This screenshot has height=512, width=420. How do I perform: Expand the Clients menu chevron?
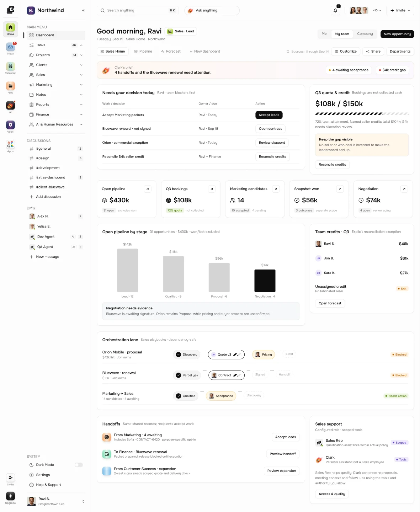click(x=81, y=65)
